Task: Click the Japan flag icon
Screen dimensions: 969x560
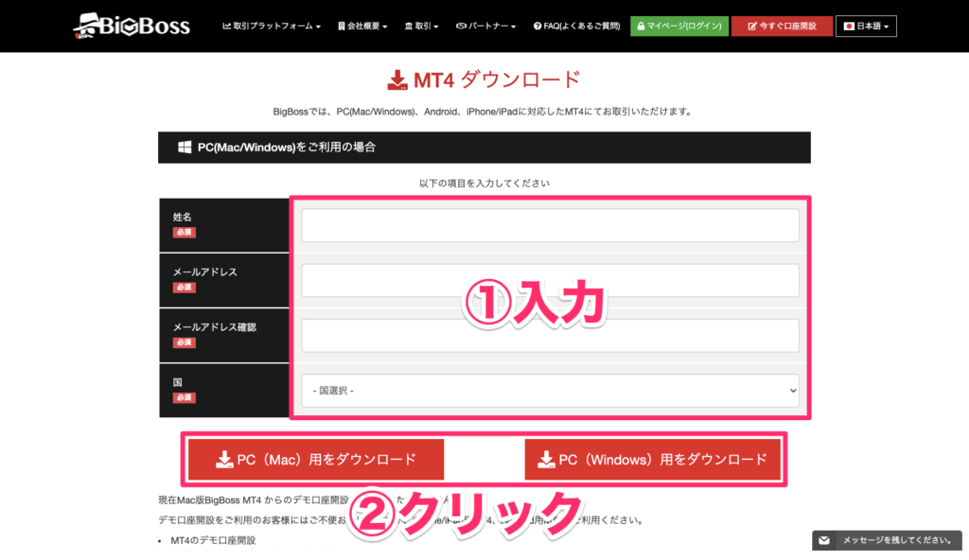Action: (x=849, y=26)
